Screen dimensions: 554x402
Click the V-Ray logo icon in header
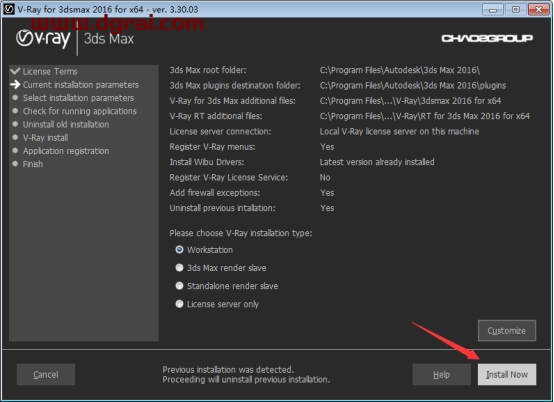(25, 38)
